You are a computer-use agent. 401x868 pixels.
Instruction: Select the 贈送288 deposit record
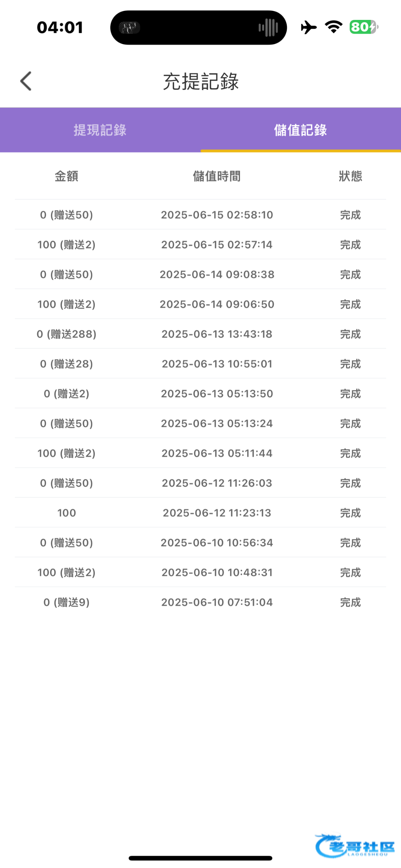click(x=67, y=334)
